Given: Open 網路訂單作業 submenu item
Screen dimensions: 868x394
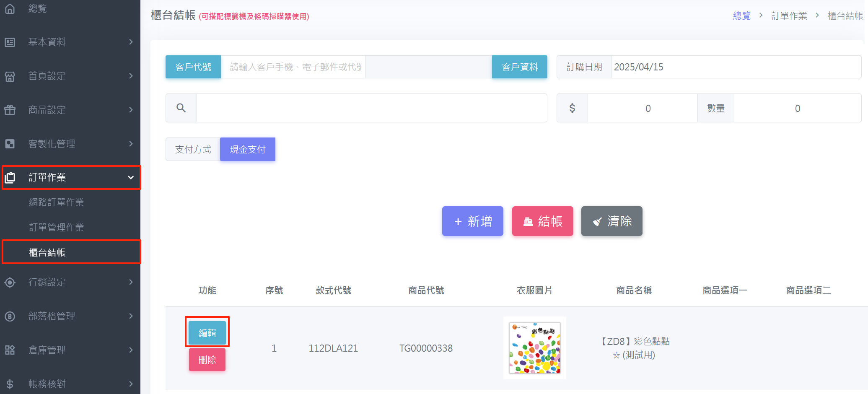Looking at the screenshot, I should (57, 202).
